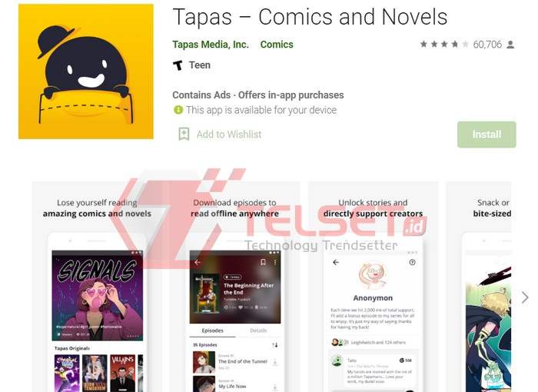Click the star rating display

click(444, 45)
